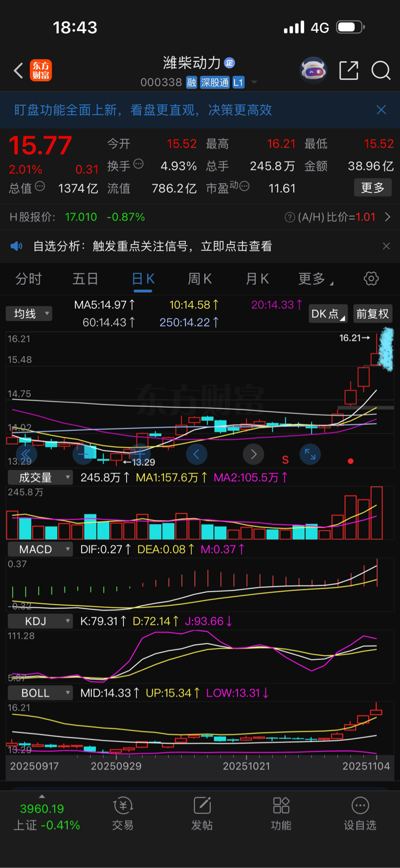Toggle the DK点 button
400x868 pixels.
click(328, 314)
